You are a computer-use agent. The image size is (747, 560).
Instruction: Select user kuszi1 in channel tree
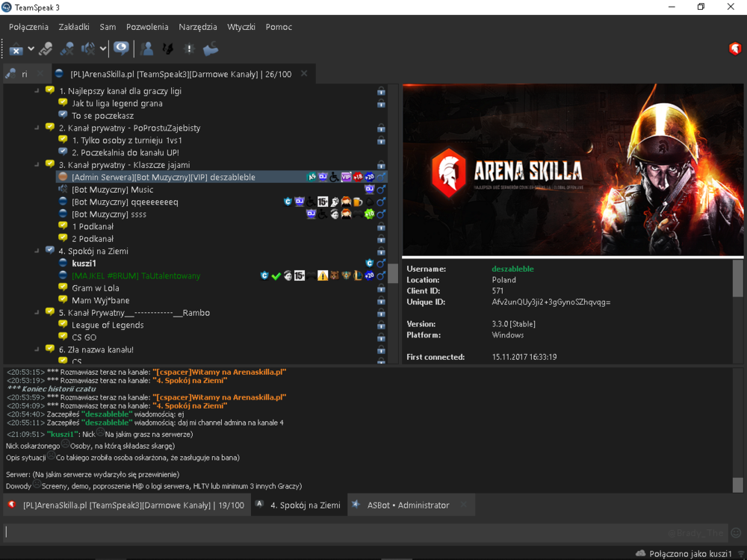coord(84,264)
